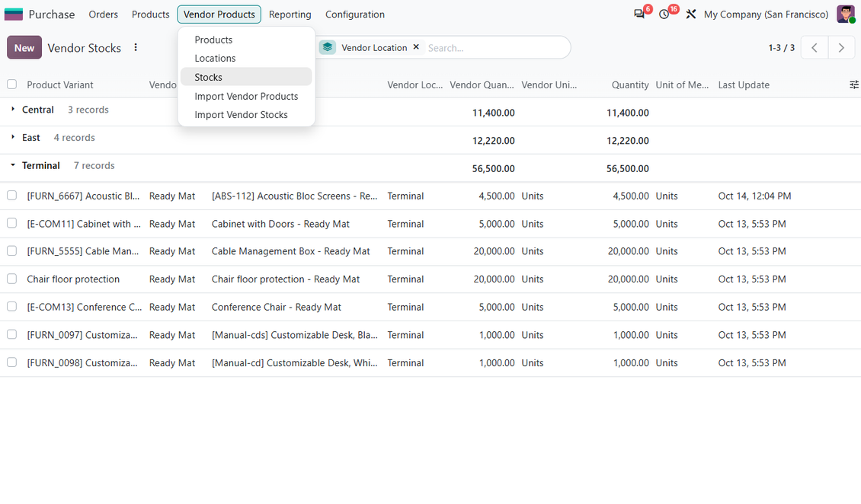Screen dimensions: 861x504
Task: Open the messages conversations icon
Action: (x=639, y=14)
